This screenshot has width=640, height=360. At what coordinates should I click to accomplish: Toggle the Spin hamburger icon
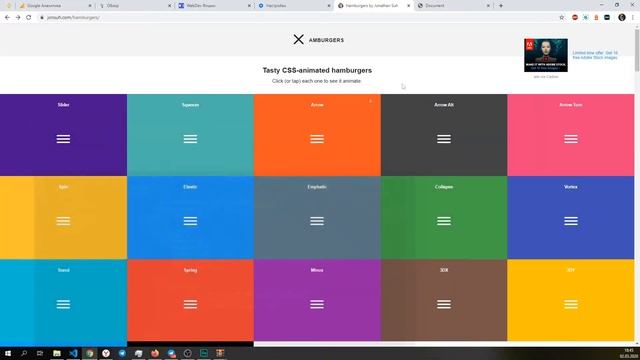coord(63,221)
